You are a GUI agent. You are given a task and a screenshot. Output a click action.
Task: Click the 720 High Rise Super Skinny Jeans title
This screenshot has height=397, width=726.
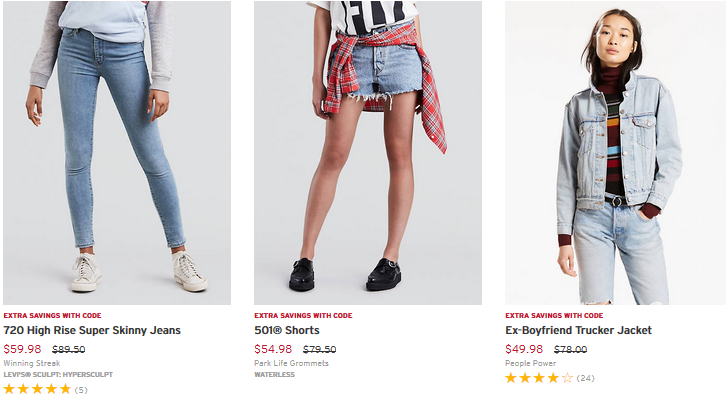92,330
